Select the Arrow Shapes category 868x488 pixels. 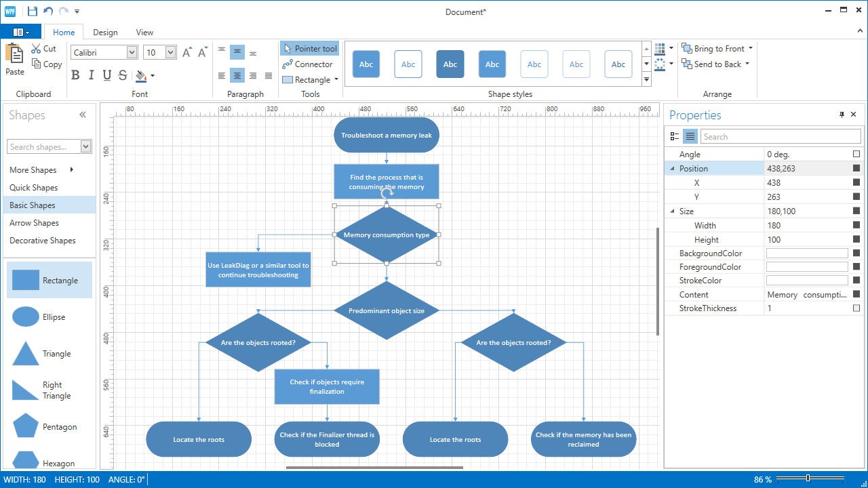(50, 223)
